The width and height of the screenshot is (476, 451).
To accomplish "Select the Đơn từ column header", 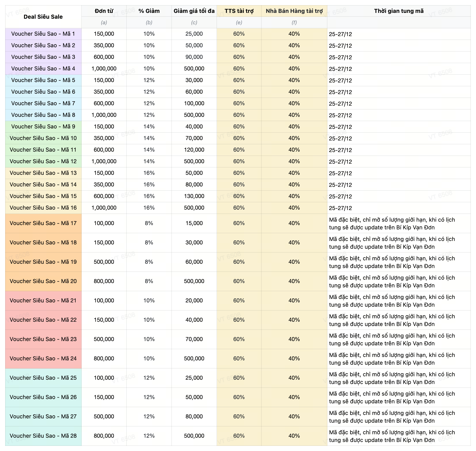I will pyautogui.click(x=104, y=11).
